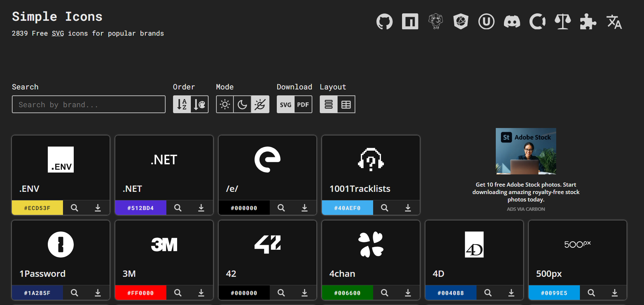Choose comfortable list layout
644x305 pixels.
point(329,104)
